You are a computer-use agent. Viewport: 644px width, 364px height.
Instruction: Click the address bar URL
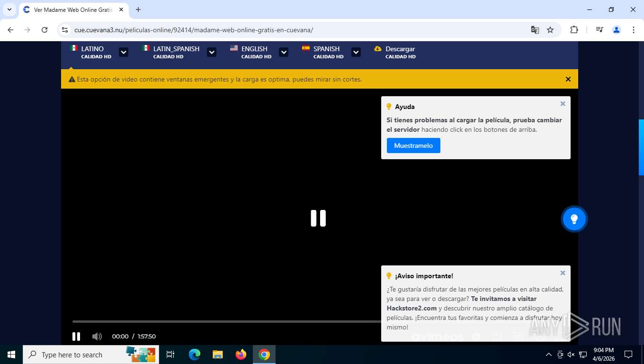point(194,30)
